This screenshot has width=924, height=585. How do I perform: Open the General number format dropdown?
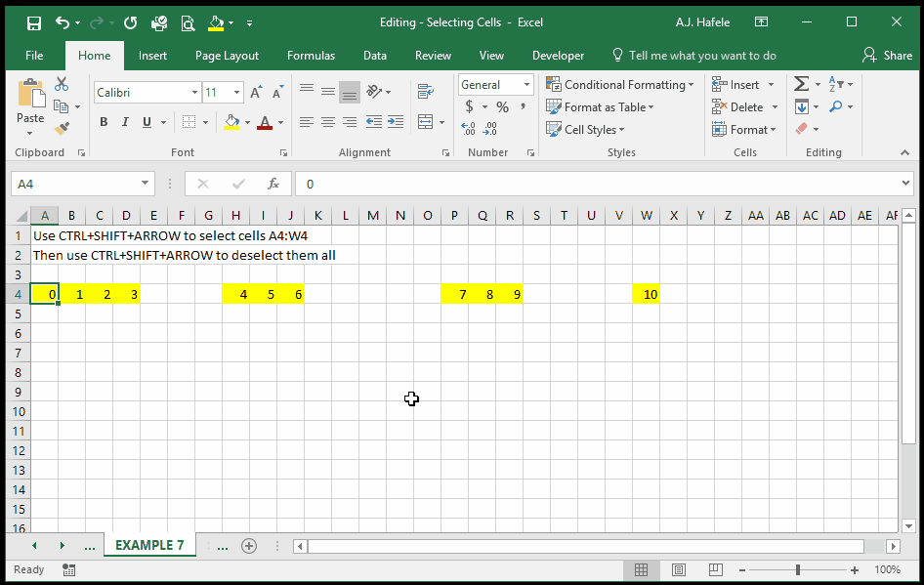point(526,85)
